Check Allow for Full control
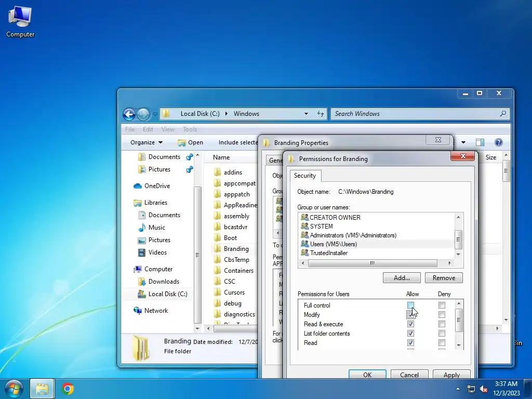The height and width of the screenshot is (399, 532). (410, 305)
